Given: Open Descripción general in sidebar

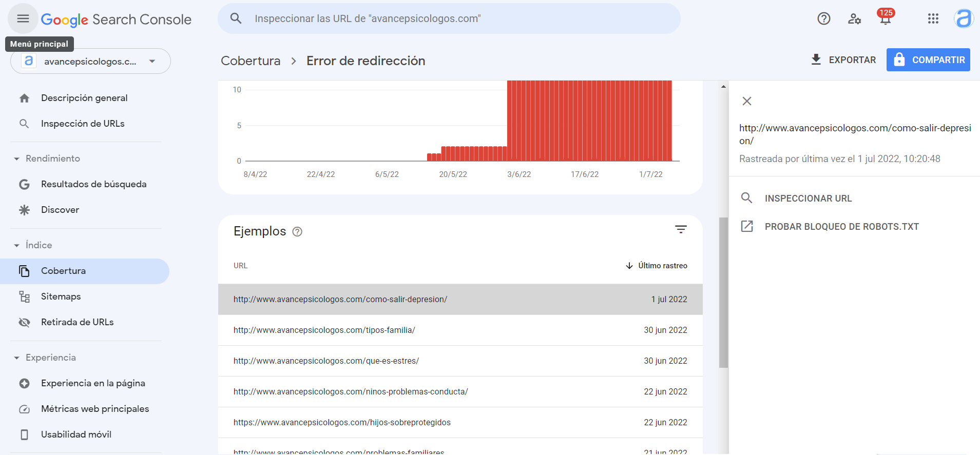Looking at the screenshot, I should 85,98.
